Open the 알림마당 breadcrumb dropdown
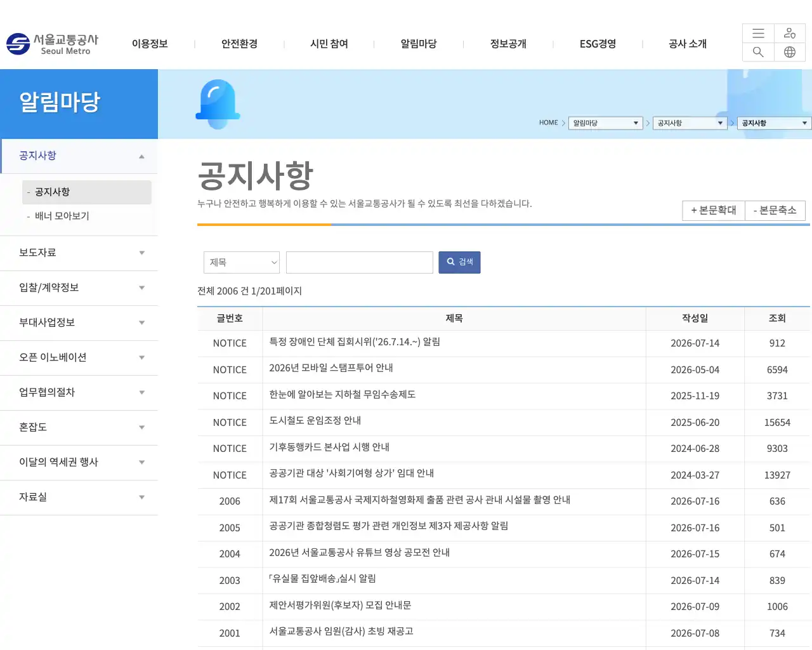This screenshot has height=650, width=812. point(606,123)
